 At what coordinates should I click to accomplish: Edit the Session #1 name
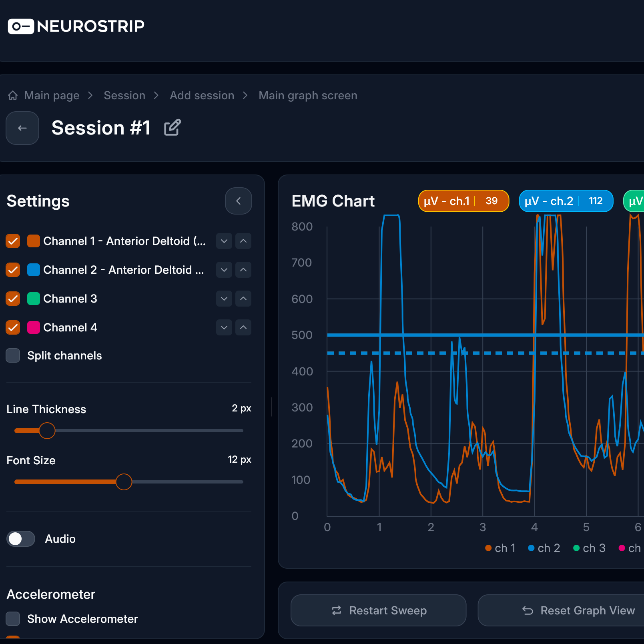pyautogui.click(x=173, y=128)
